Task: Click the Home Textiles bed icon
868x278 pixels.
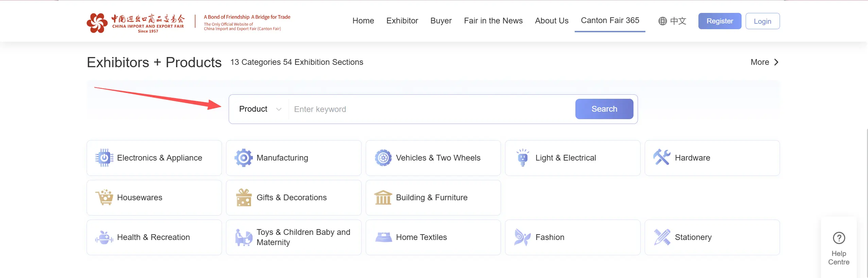Action: tap(383, 237)
